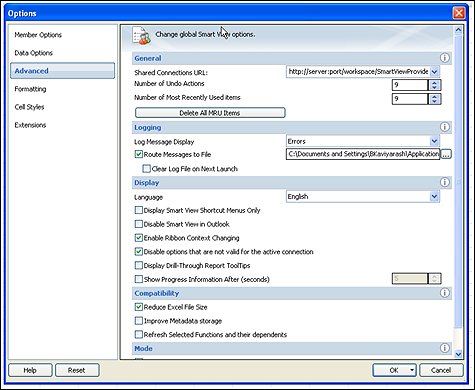Toggle Disable options not valid for active connection
Viewport: 475px width, 390px height.
pos(139,252)
